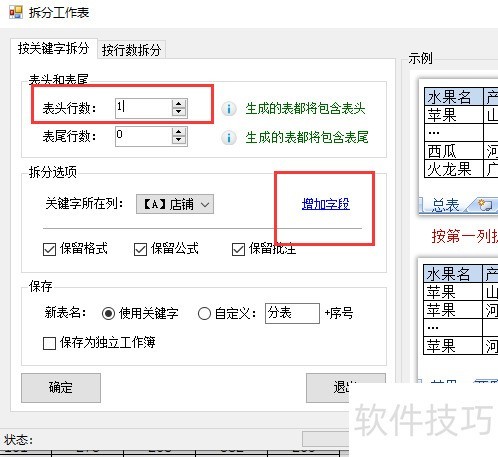
Task: Toggle the 保留批注 checkbox
Action: pos(238,249)
